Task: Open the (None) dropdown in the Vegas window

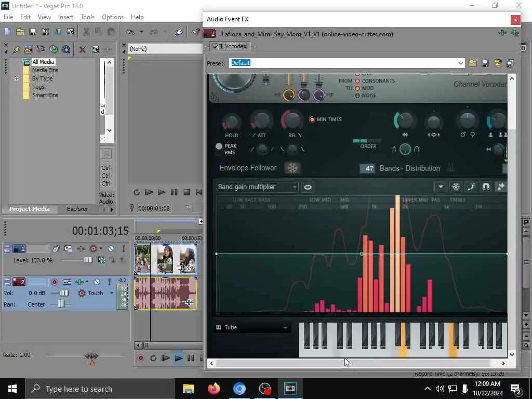Action: pyautogui.click(x=166, y=49)
